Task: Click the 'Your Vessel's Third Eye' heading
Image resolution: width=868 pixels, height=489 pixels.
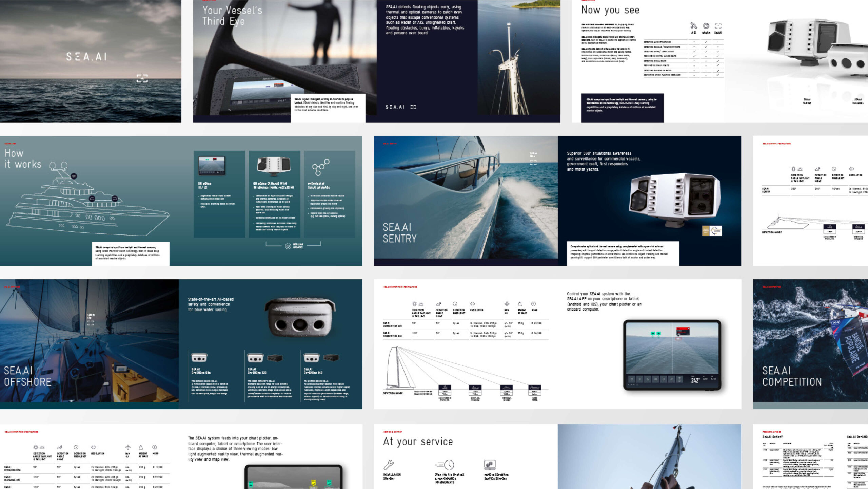Action: [x=232, y=16]
